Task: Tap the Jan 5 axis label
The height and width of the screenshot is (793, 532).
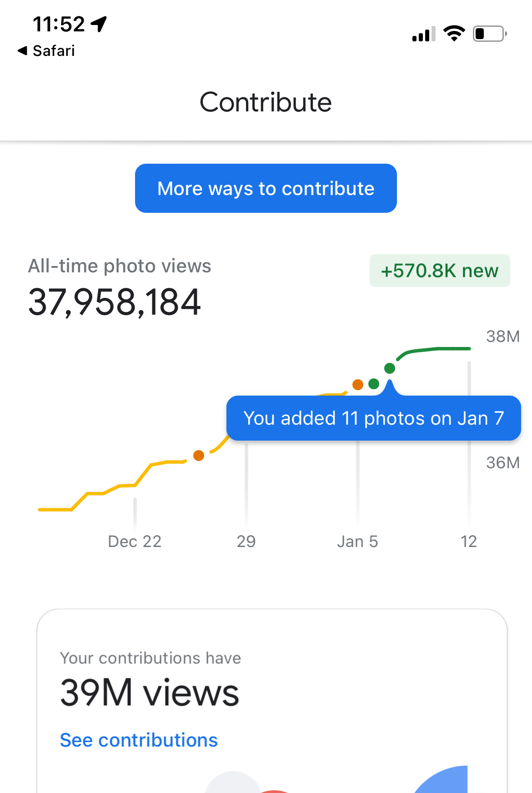Action: click(357, 542)
